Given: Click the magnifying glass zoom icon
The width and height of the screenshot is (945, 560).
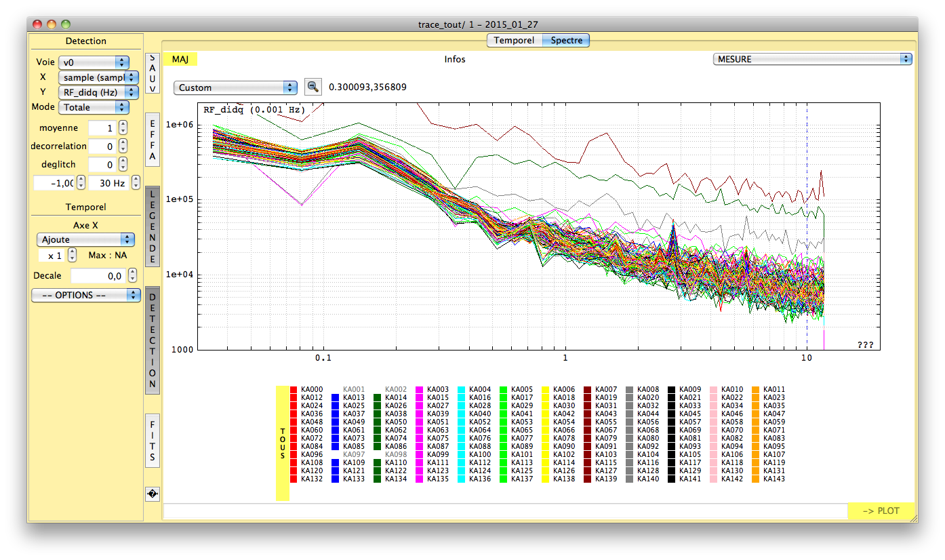Looking at the screenshot, I should click(313, 87).
